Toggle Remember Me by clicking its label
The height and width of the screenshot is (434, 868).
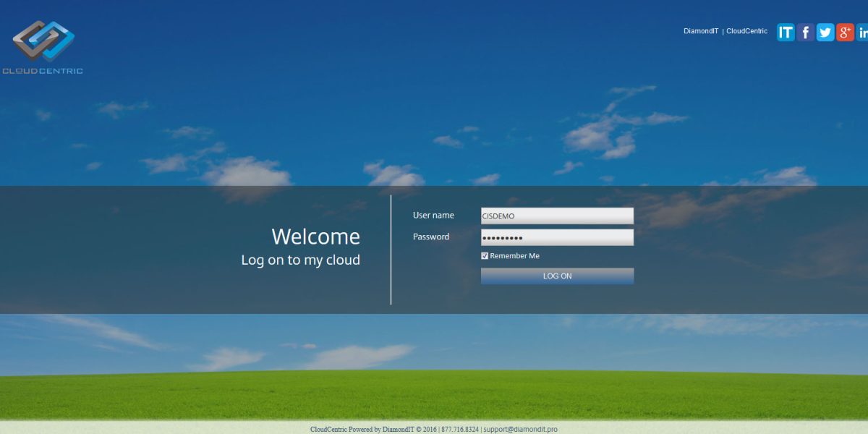click(514, 255)
